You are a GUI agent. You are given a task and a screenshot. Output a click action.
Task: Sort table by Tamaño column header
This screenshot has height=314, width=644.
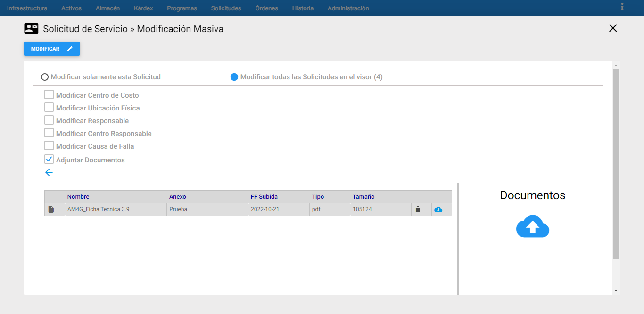click(x=363, y=196)
